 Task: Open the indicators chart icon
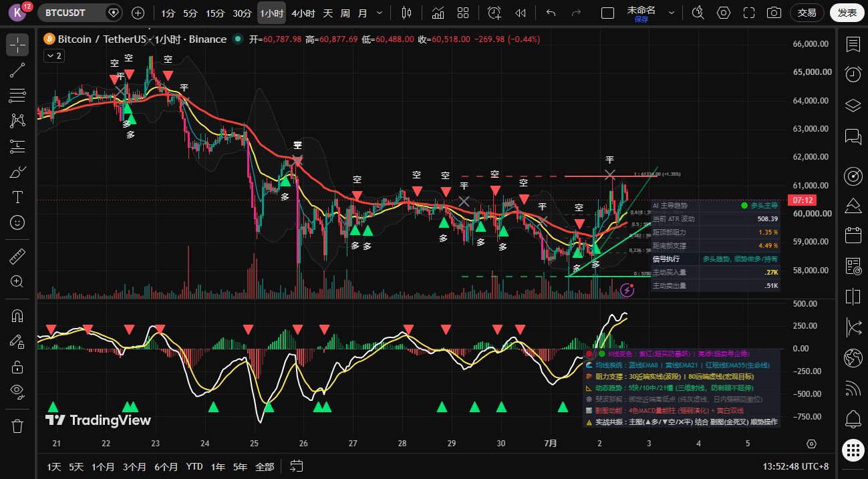438,13
